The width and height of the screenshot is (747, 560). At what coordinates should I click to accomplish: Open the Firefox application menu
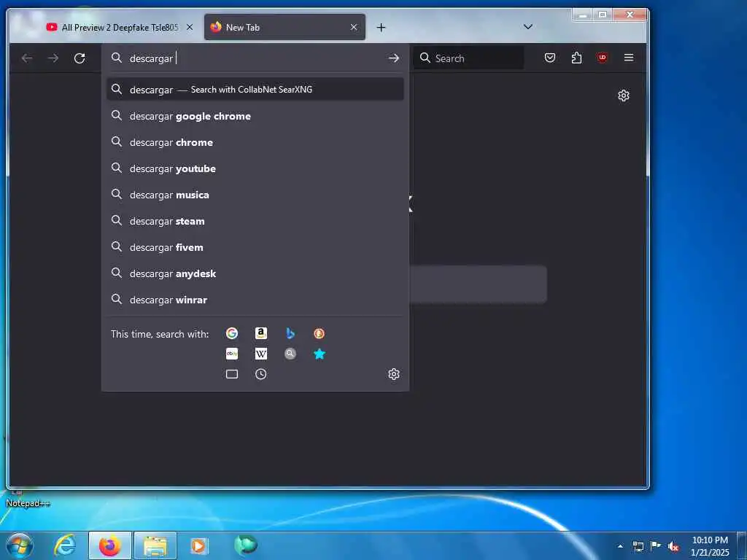(629, 58)
